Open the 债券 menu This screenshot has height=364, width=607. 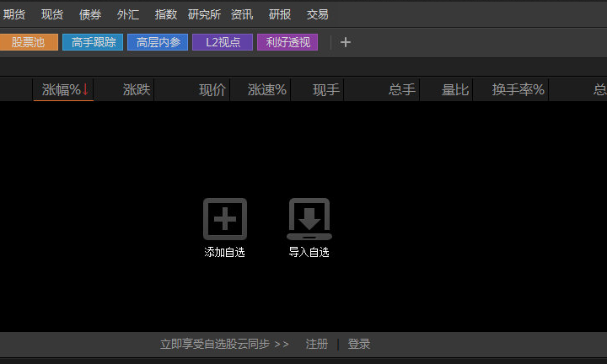[x=90, y=14]
